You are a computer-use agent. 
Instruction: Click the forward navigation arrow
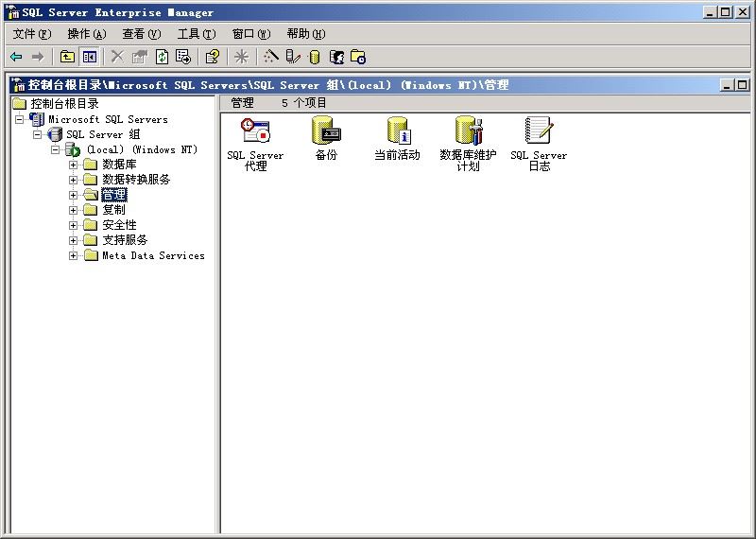[x=38, y=57]
